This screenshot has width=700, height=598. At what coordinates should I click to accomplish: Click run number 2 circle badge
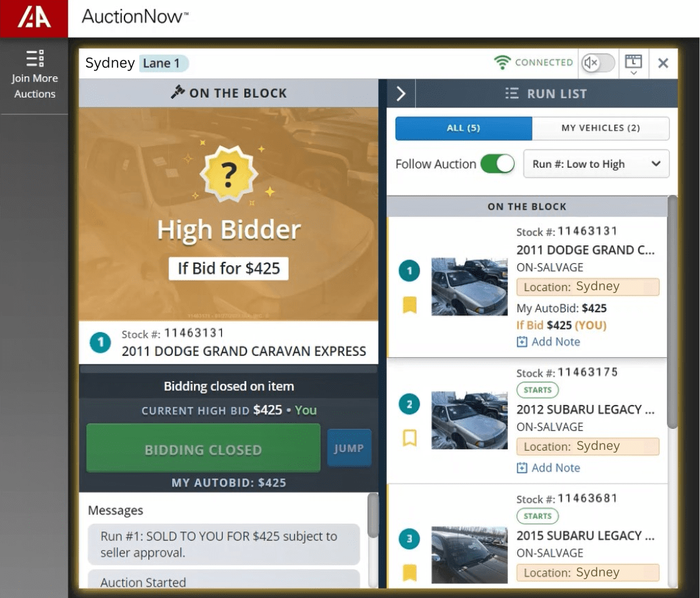(409, 405)
